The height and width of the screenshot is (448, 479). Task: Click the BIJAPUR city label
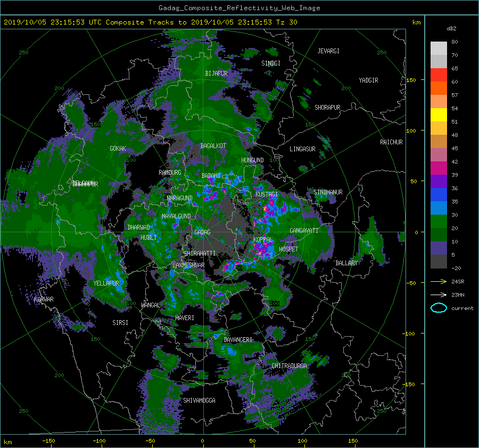tap(216, 74)
